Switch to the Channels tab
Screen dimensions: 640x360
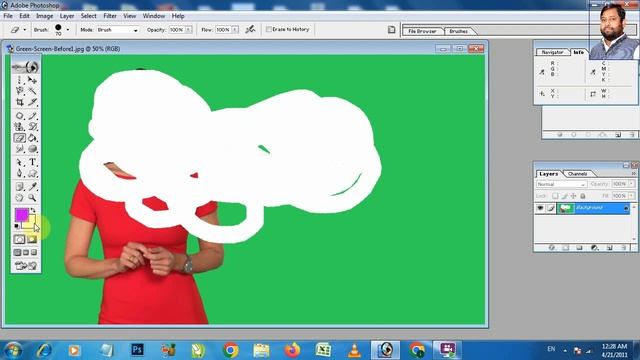[x=578, y=174]
